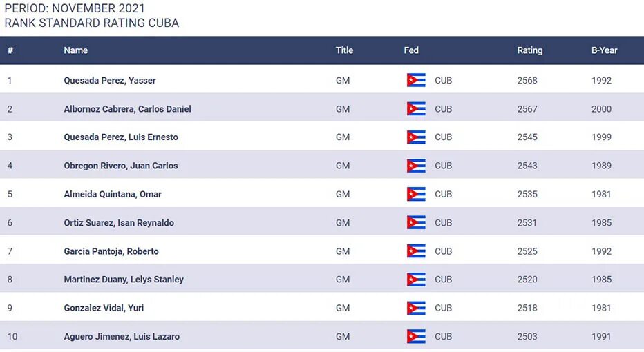
Task: Click the Fed column header
Action: 411,50
